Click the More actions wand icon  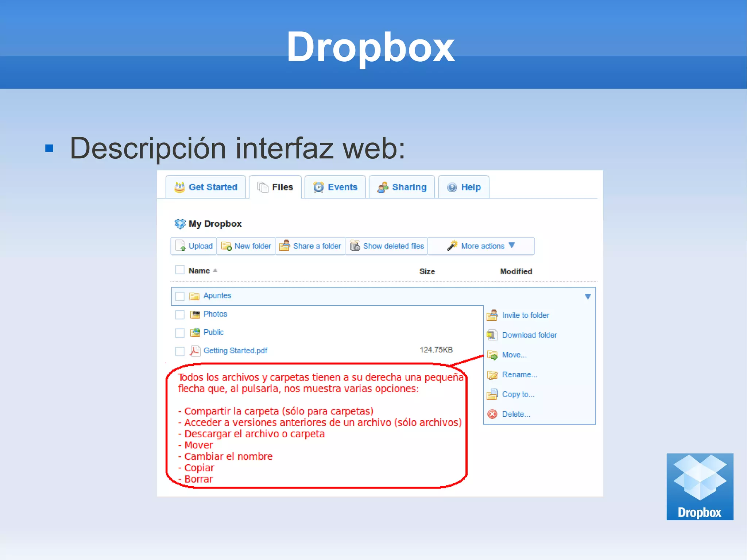(452, 246)
